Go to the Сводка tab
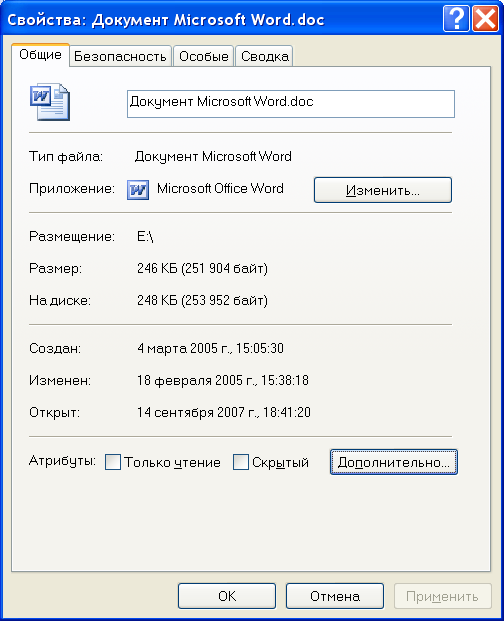The image size is (504, 621). tap(264, 56)
